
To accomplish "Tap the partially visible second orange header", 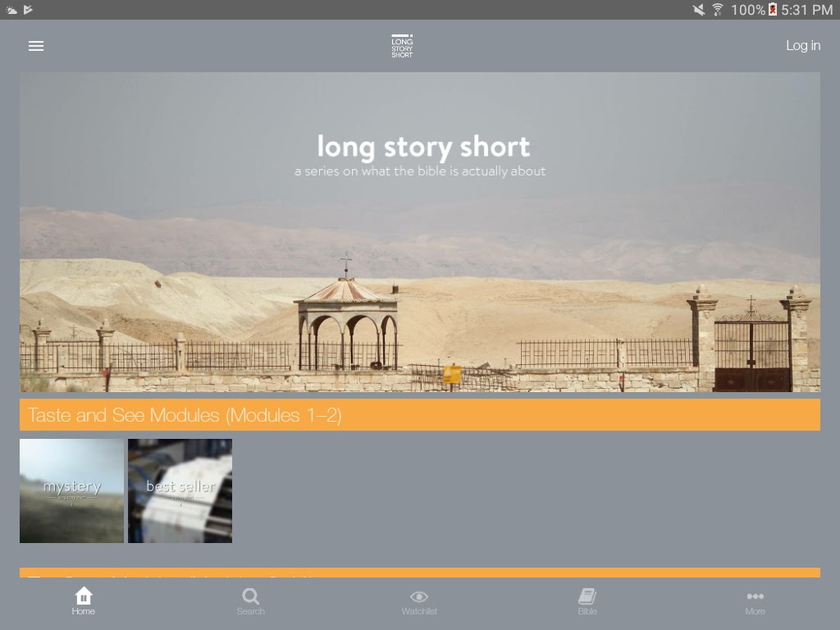I will 419,573.
